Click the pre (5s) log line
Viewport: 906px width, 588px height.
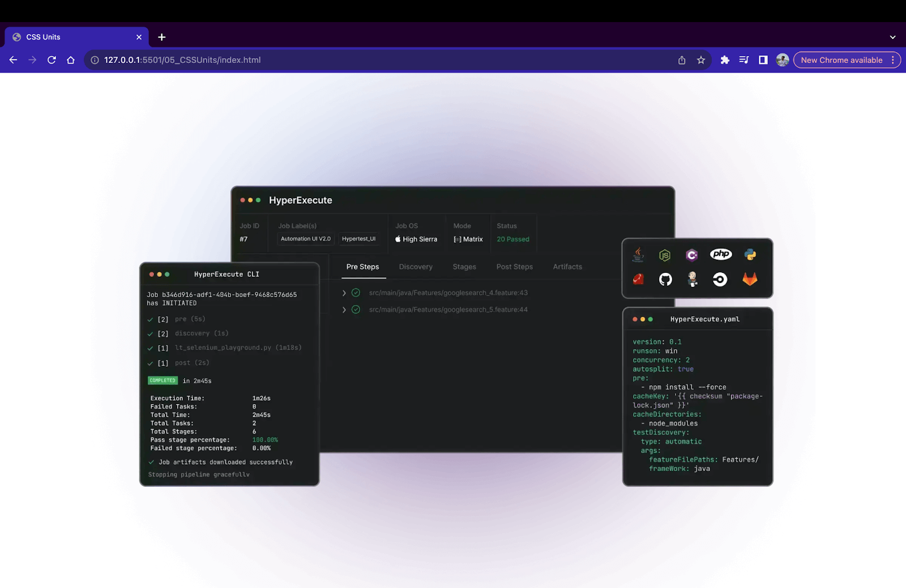tap(190, 319)
